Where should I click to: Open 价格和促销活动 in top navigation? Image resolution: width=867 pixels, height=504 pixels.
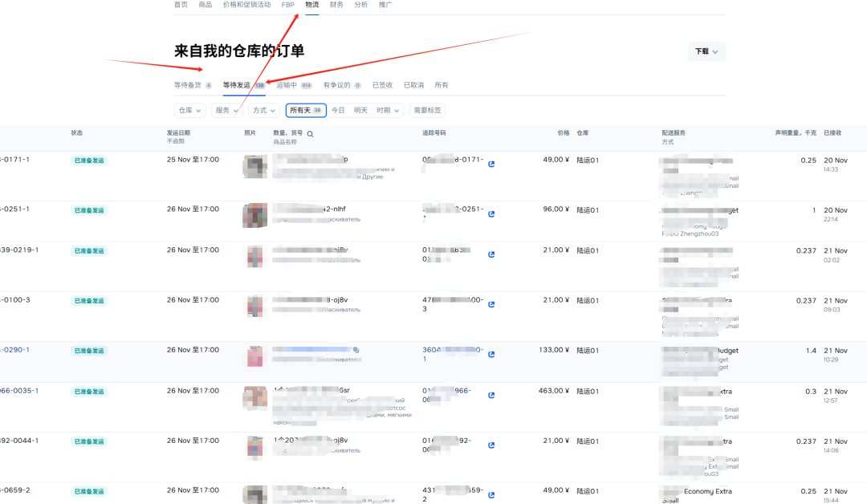[x=246, y=5]
